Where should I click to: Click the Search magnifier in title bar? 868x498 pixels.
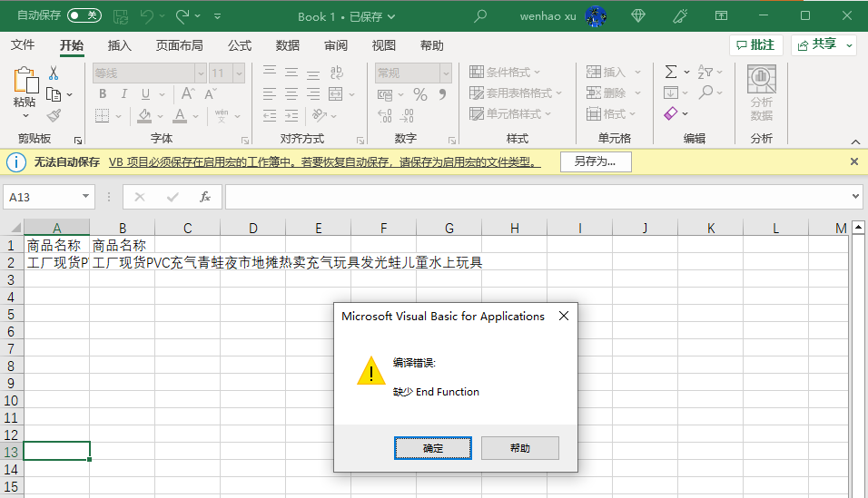click(480, 16)
